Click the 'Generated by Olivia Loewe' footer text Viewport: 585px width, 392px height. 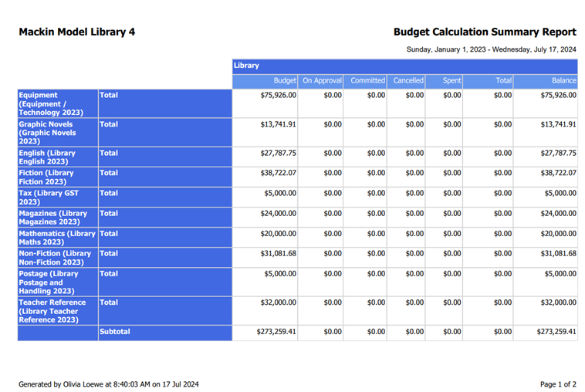[109, 384]
